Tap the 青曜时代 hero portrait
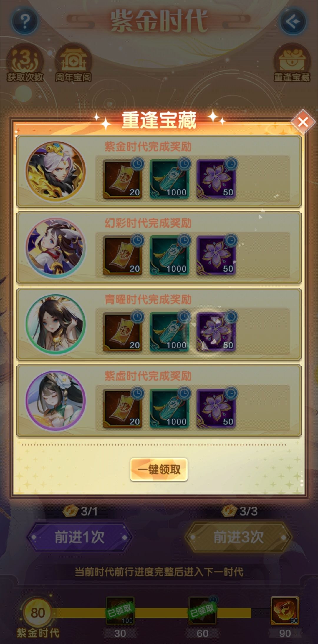The width and height of the screenshot is (318, 644). click(x=56, y=324)
